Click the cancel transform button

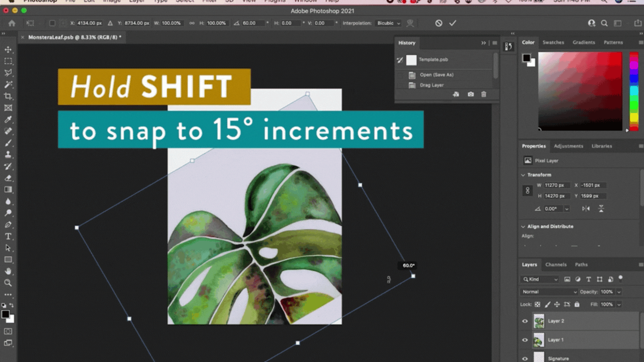438,23
